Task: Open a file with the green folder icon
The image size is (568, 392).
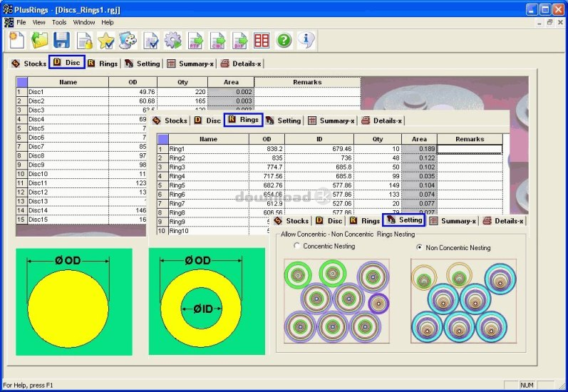Action: click(x=39, y=40)
